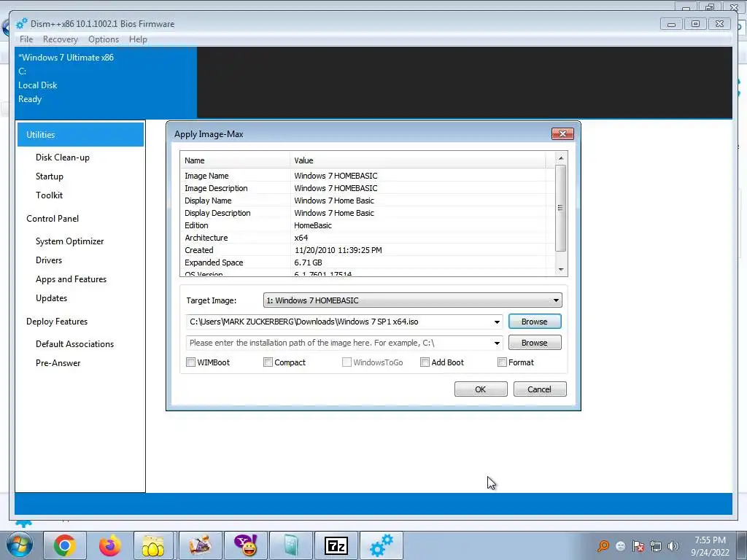Click the image info list scrollbar thumb
The image size is (747, 560).
pos(561,208)
